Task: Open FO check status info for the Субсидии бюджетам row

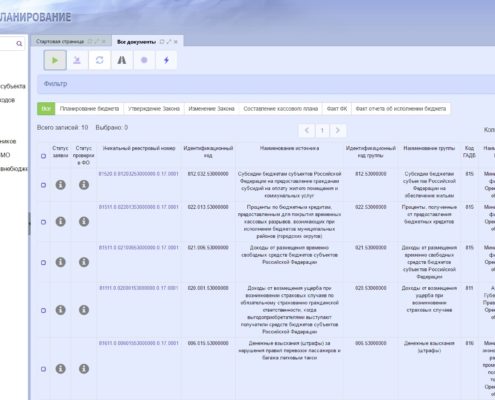Action: pyautogui.click(x=84, y=185)
